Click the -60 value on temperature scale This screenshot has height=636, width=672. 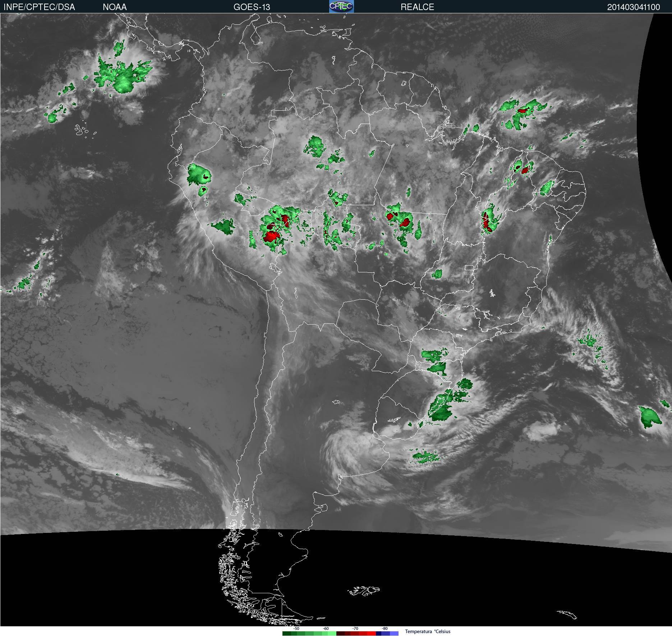[326, 628]
